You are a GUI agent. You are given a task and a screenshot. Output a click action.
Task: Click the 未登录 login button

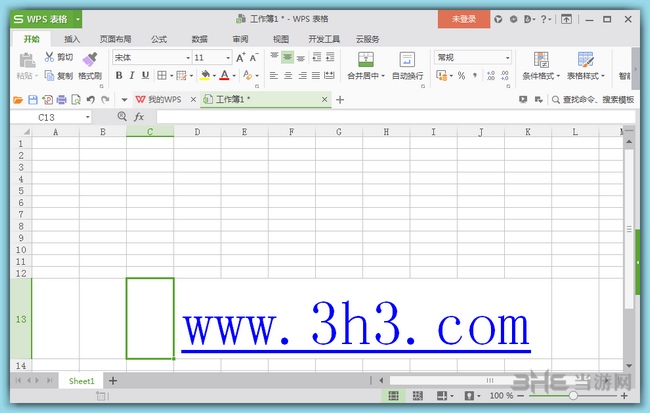(x=464, y=19)
